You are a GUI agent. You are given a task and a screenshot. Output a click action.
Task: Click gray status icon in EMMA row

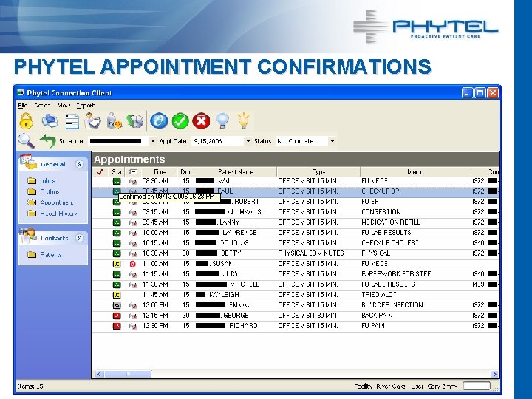(x=117, y=305)
